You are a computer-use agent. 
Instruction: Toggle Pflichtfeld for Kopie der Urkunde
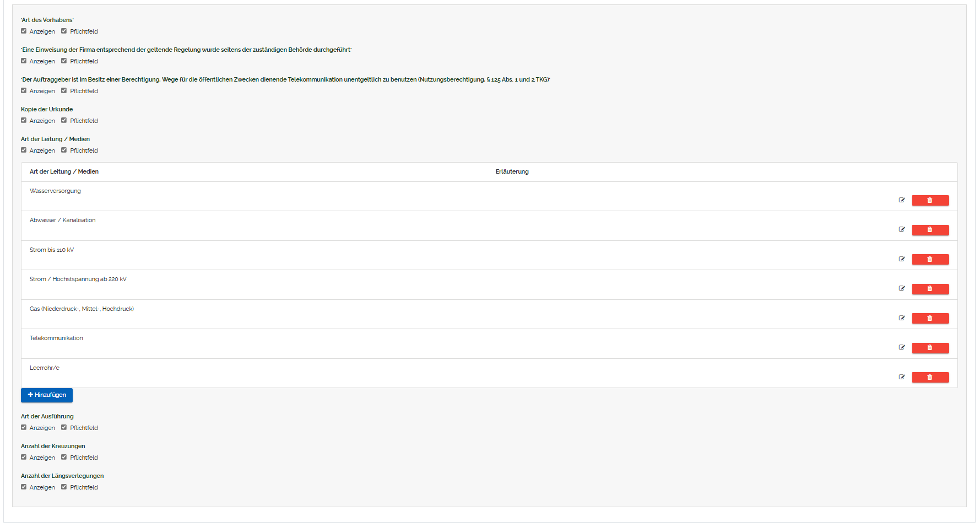tap(64, 120)
